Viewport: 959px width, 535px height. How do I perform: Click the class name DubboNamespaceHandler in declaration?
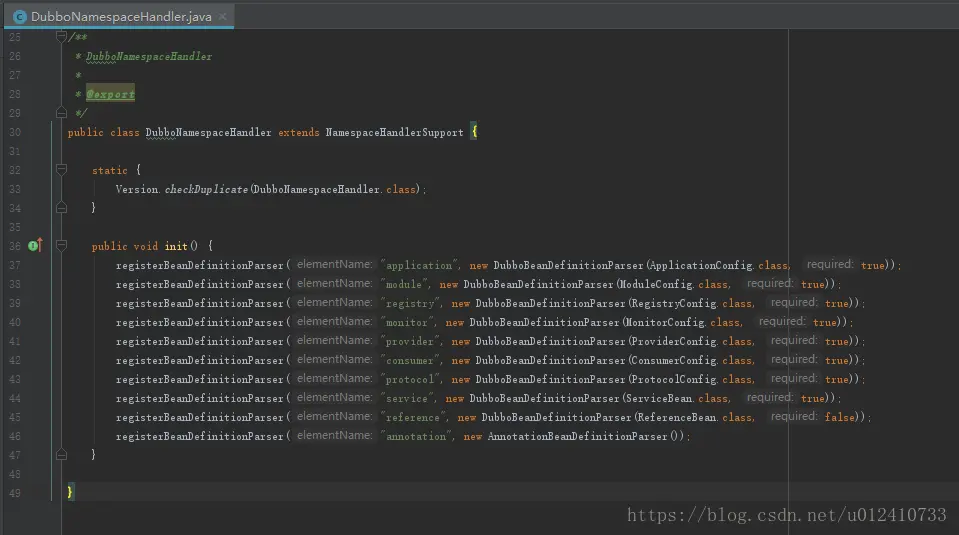[208, 132]
